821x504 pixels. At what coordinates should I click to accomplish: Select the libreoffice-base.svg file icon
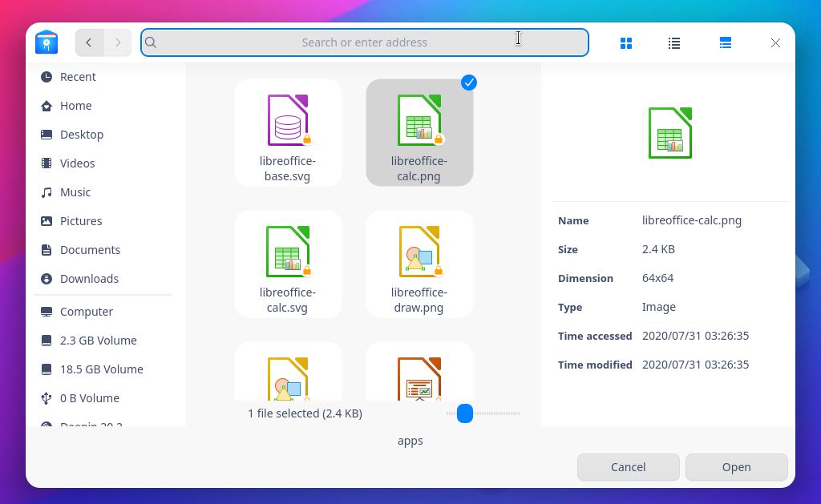(289, 120)
